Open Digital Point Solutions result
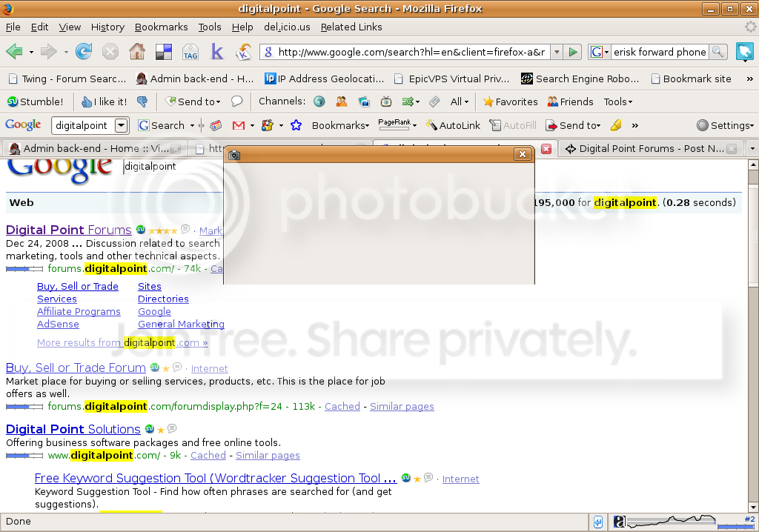The width and height of the screenshot is (759, 532). coord(73,429)
